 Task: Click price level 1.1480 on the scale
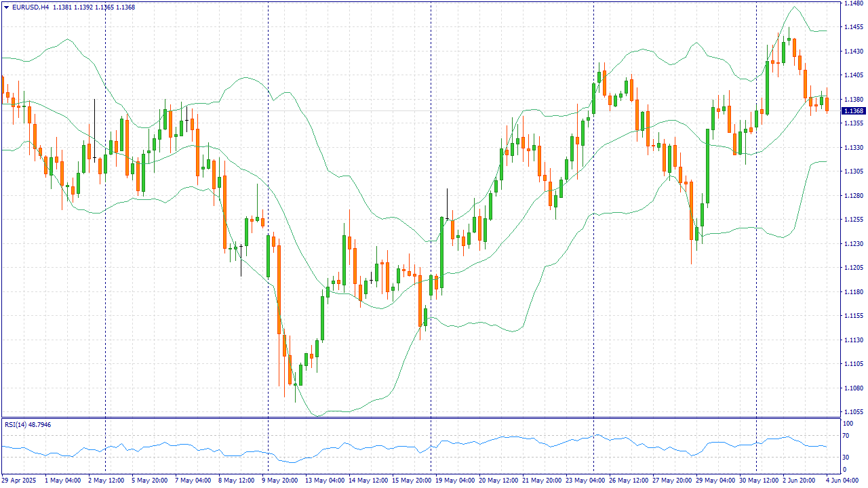854,3
